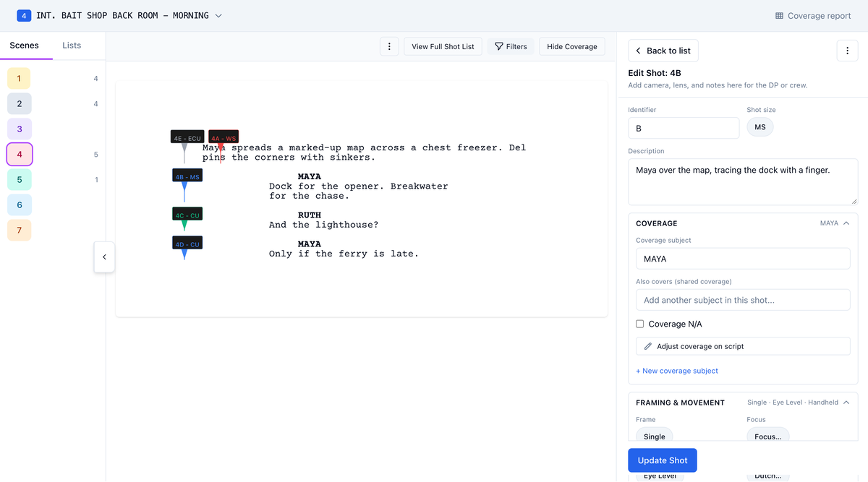The width and height of the screenshot is (868, 482).
Task: Open the script toolbar three-dot menu
Action: 389,46
